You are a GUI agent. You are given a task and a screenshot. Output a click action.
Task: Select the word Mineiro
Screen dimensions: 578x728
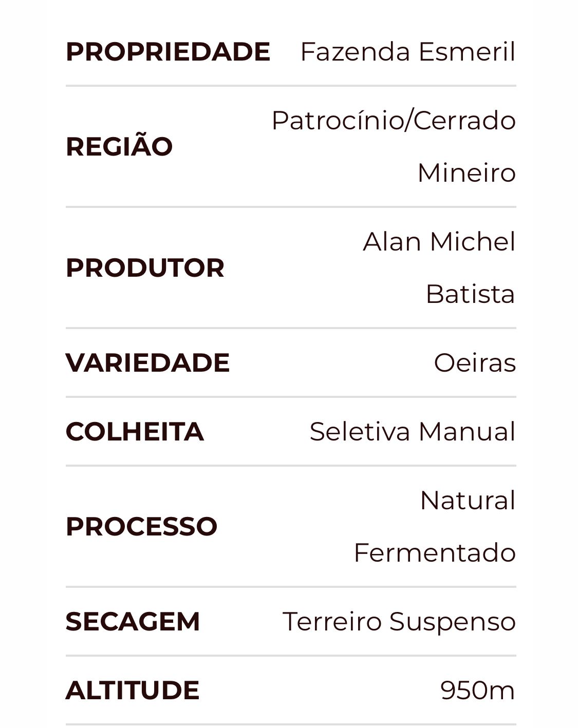(467, 173)
